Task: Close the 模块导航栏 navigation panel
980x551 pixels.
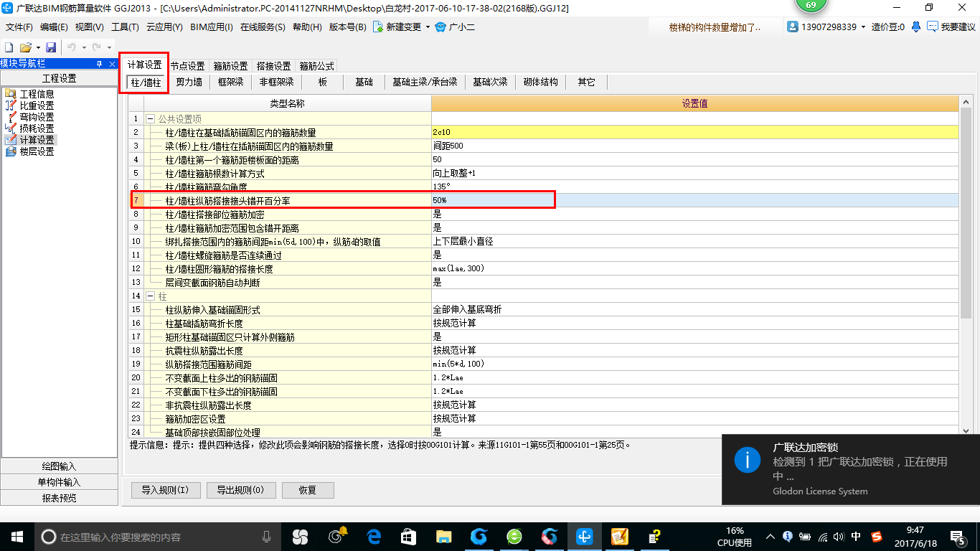Action: click(111, 64)
